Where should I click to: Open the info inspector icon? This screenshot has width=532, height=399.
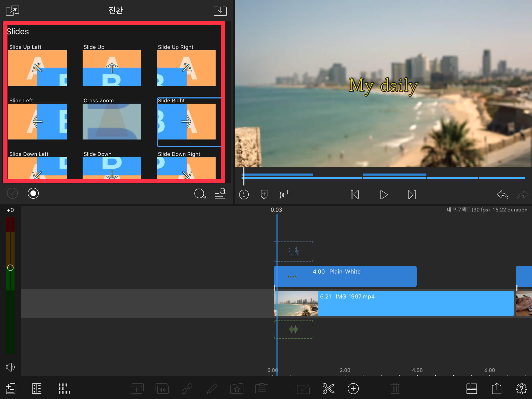[x=244, y=195]
